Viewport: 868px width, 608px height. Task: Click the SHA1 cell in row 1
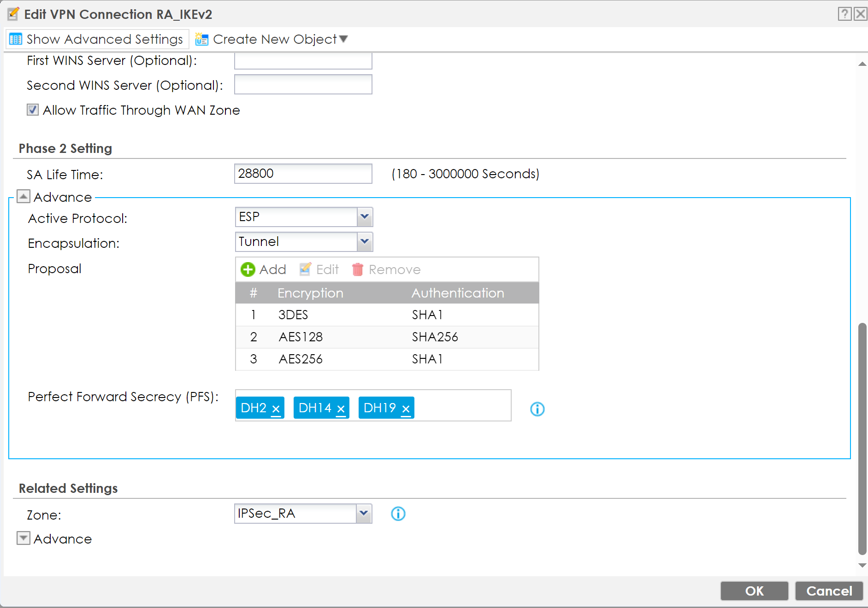pos(427,315)
